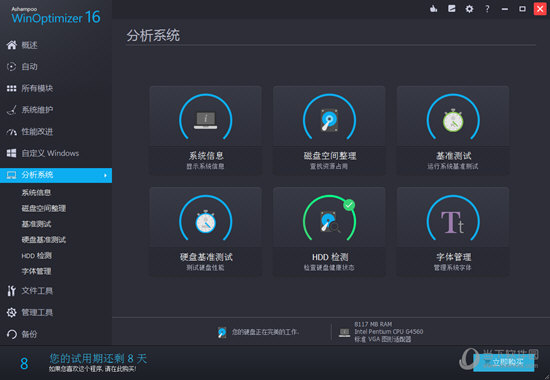Click the Intel Pentium CPU G4560 text
This screenshot has height=380, width=550.
coord(389,332)
